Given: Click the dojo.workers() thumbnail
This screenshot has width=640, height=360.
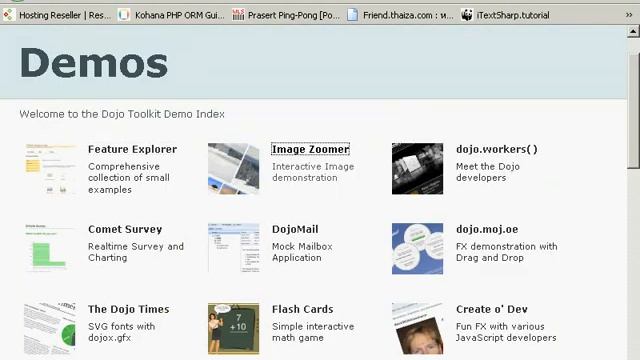Looking at the screenshot, I should click(x=418, y=169).
